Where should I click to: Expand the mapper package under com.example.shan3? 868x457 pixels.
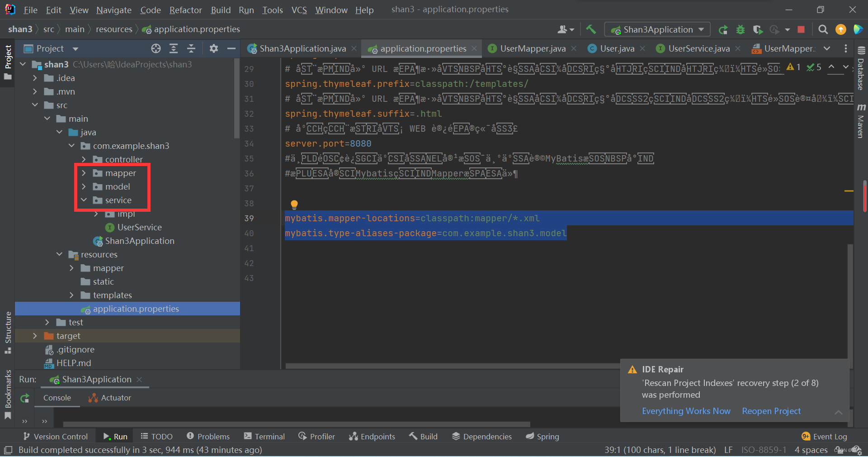coord(84,173)
